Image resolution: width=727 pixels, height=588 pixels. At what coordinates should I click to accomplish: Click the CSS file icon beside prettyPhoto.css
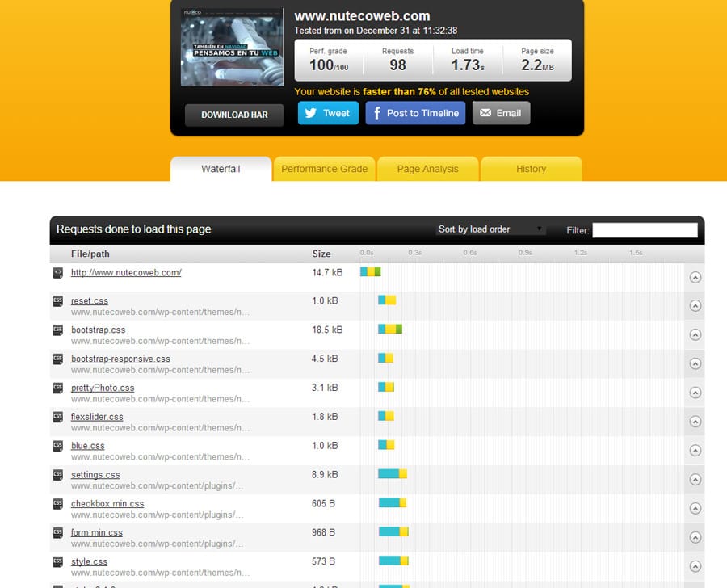pos(58,388)
